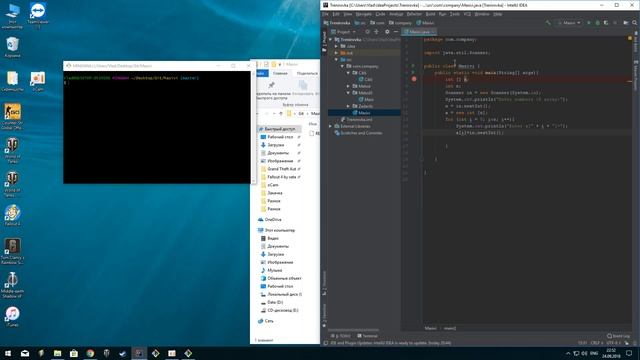The image size is (640, 360).
Task: Expand the .idea folder arrow
Action: (336, 46)
